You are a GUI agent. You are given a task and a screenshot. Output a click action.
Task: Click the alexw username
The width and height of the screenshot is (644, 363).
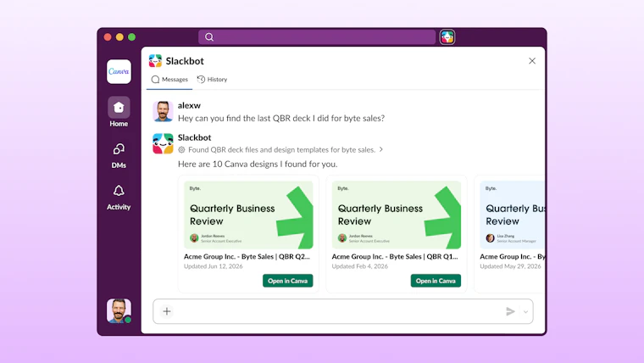click(189, 105)
